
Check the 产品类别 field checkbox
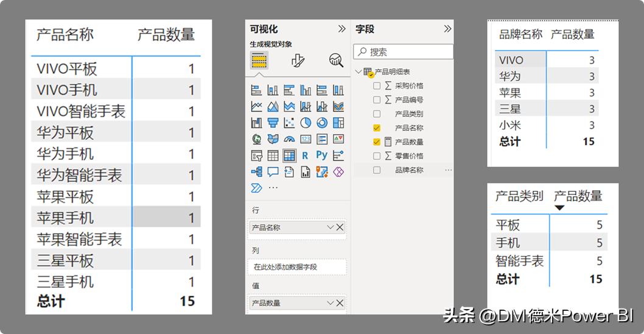pyautogui.click(x=377, y=113)
